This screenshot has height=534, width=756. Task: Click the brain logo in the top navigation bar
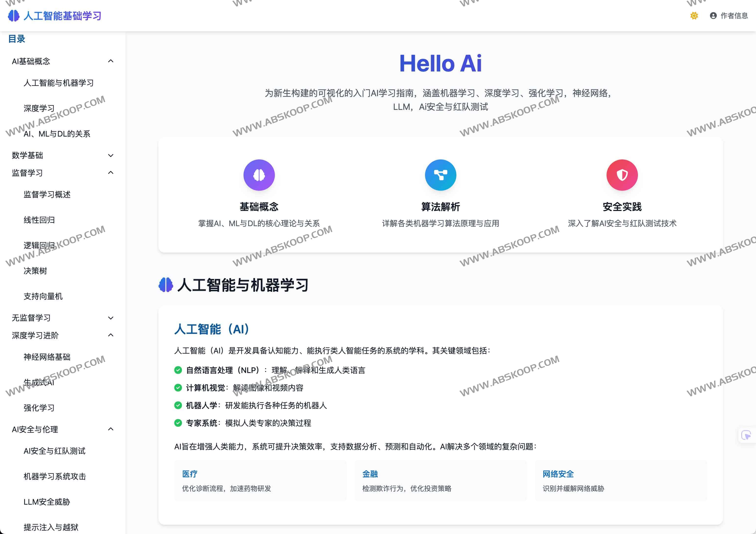(13, 15)
